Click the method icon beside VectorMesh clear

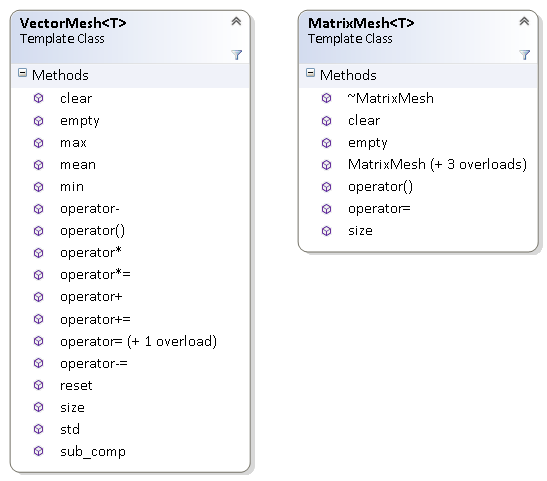(38, 98)
